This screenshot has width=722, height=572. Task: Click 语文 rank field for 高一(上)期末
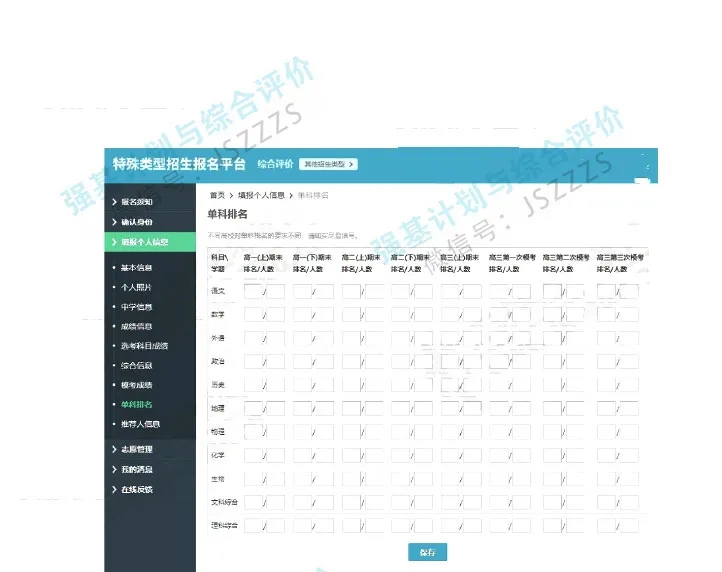253,291
